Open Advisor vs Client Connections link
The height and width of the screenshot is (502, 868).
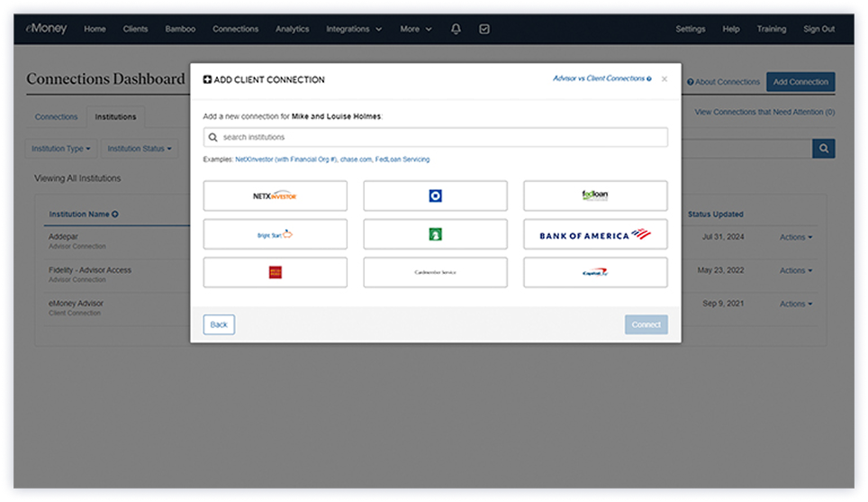pyautogui.click(x=601, y=79)
